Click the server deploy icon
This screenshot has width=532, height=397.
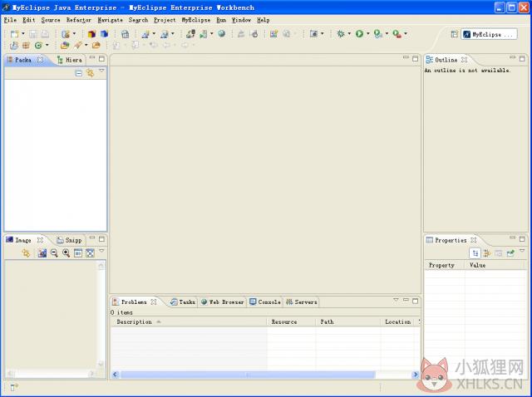(190, 33)
